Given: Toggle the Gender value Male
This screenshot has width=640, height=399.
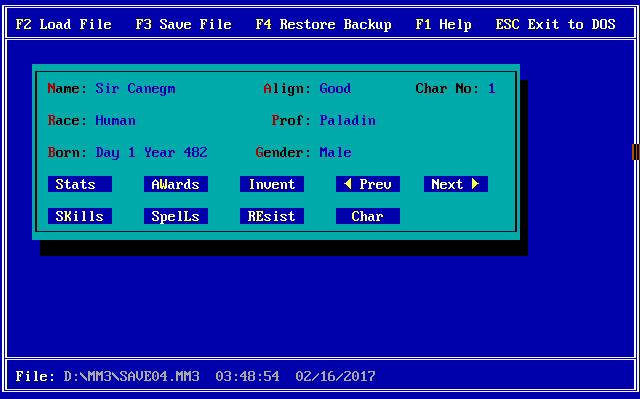Looking at the screenshot, I should [x=336, y=152].
